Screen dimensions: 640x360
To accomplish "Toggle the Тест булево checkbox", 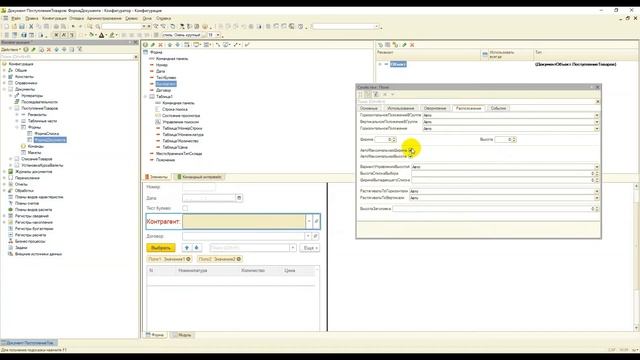I will (185, 208).
